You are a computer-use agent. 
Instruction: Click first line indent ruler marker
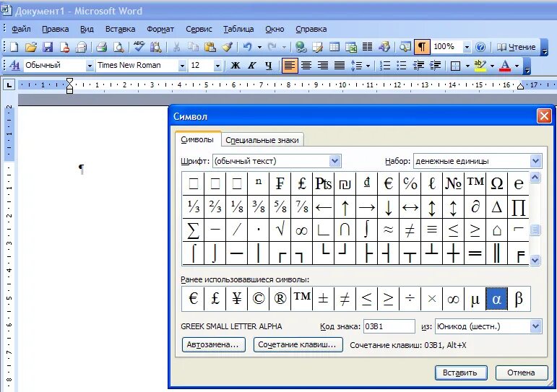click(x=69, y=81)
